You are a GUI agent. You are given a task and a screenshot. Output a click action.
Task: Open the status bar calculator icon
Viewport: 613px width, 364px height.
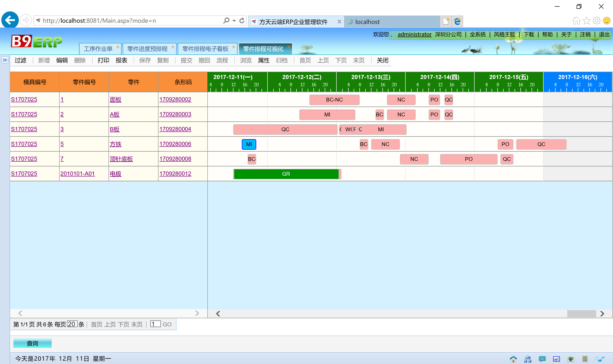click(585, 359)
